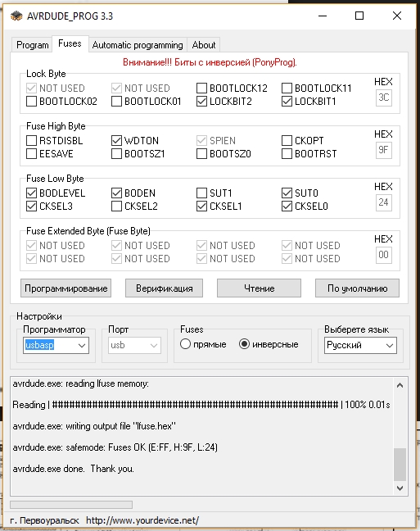Screen dimensions: 420x531
Task: Minimize the AVRDUDE_PROG window
Action: coord(323,16)
